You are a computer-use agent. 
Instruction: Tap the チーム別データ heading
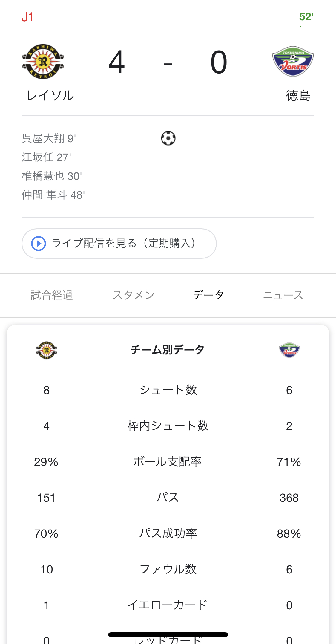168,350
